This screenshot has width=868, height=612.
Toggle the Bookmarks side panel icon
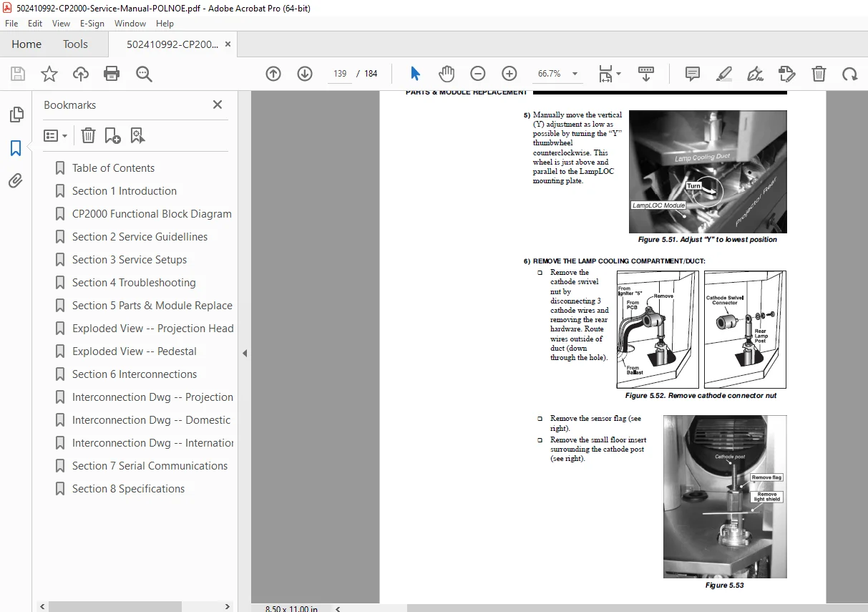click(16, 148)
